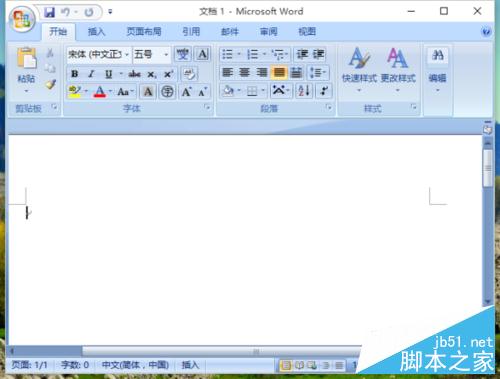Image resolution: width=500 pixels, height=379 pixels.
Task: Open the 页面布局 (Page Layout) tab
Action: [144, 32]
